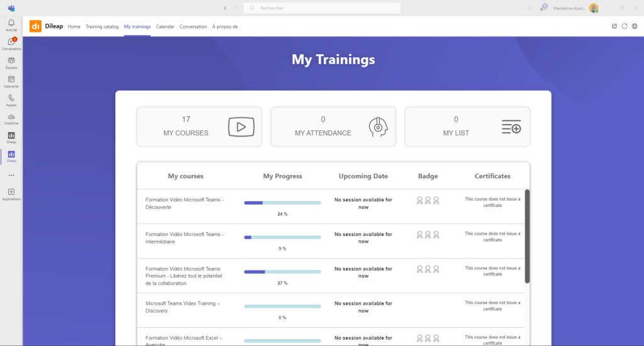Click the My courses column header
644x346 pixels.
186,176
